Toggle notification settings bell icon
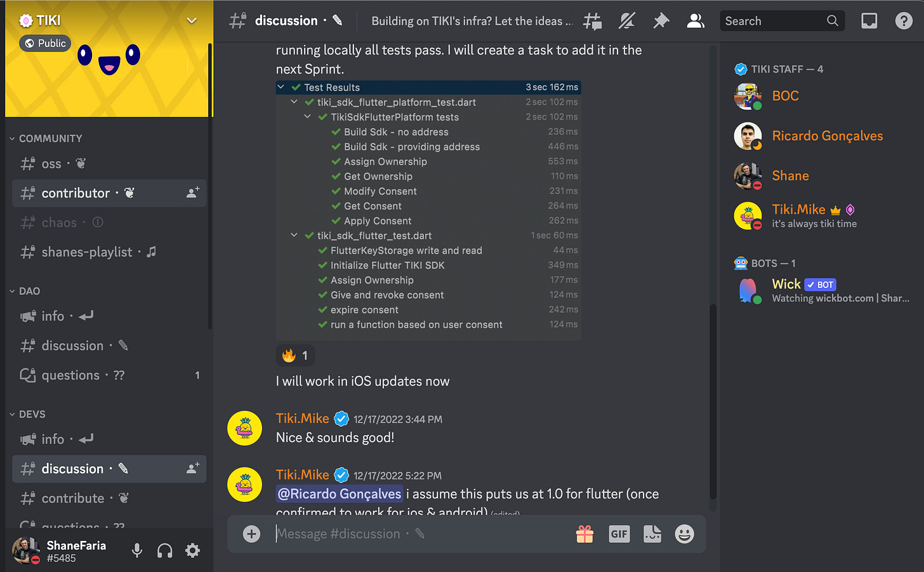This screenshot has width=924, height=572. coord(627,21)
